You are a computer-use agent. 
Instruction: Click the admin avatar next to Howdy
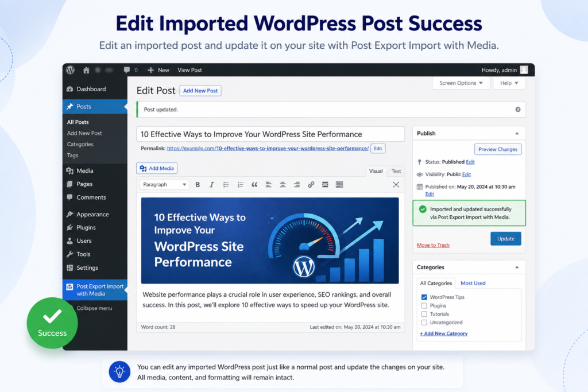point(524,70)
